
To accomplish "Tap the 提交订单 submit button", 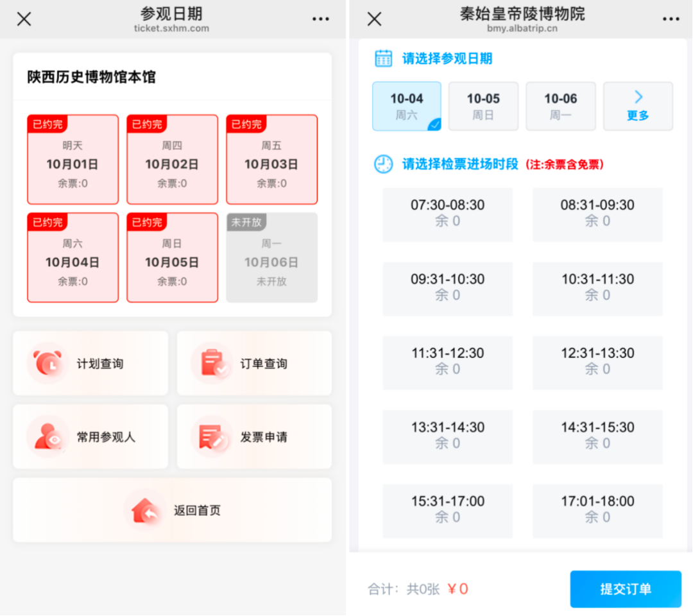I will click(626, 589).
